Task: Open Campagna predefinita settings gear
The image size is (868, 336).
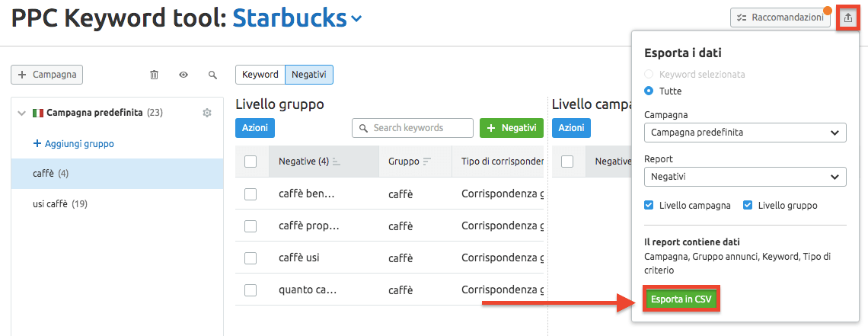Action: tap(207, 113)
